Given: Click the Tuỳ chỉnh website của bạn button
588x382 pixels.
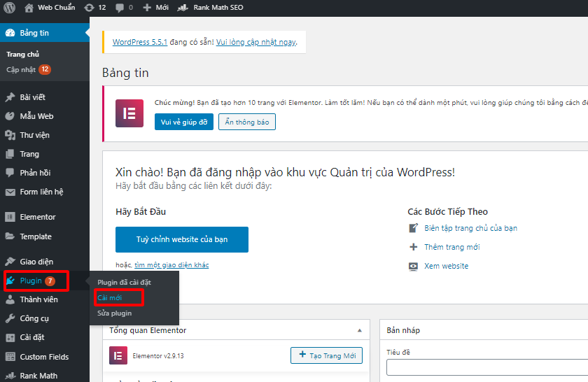Looking at the screenshot, I should point(181,239).
